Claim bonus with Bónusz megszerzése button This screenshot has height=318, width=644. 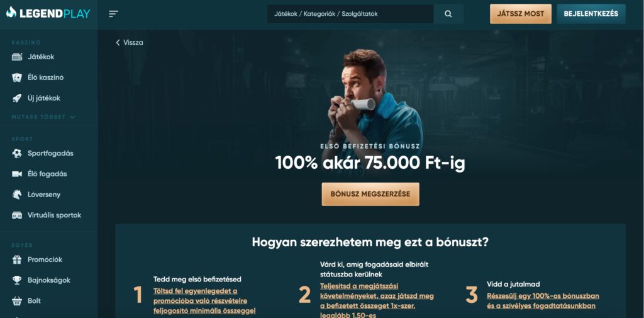point(370,194)
